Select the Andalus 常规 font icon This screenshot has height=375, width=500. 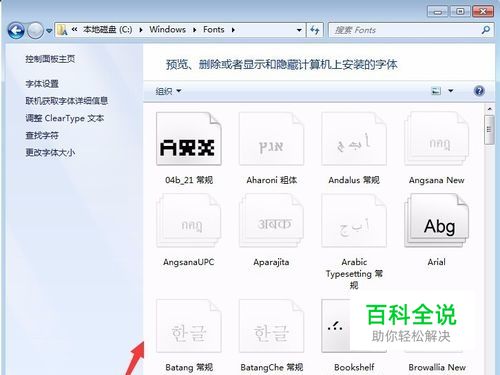(354, 139)
